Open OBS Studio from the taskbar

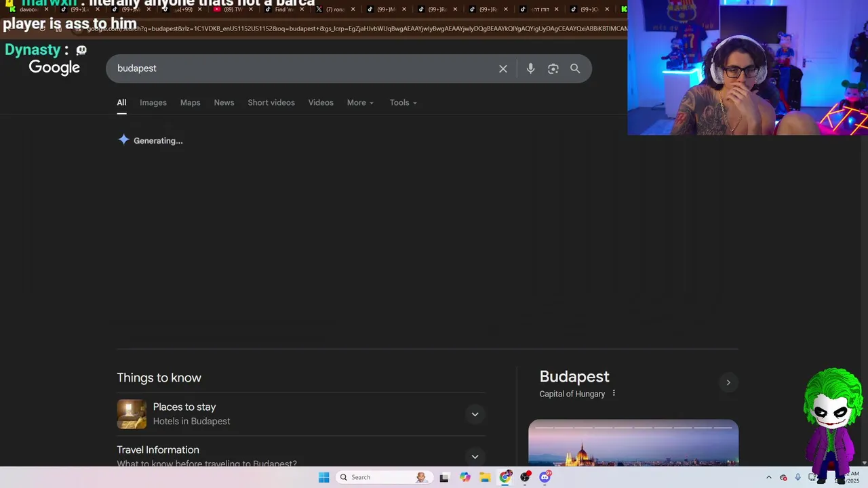[x=525, y=477]
